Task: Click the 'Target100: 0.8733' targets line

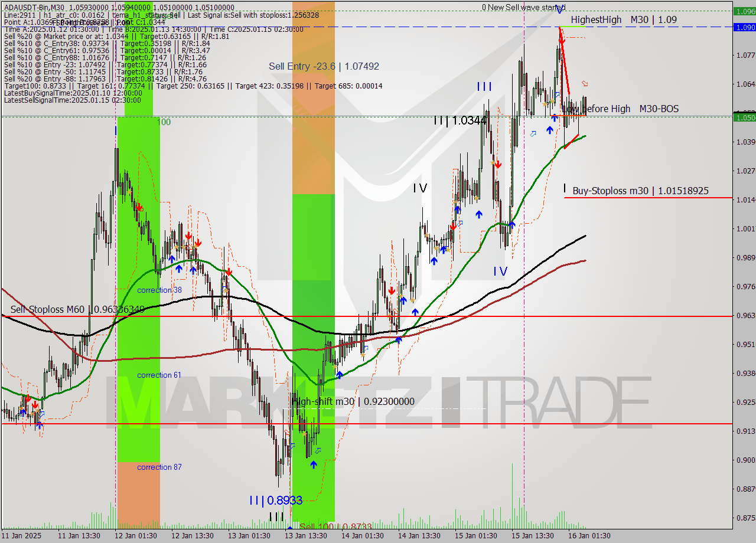Action: click(193, 86)
